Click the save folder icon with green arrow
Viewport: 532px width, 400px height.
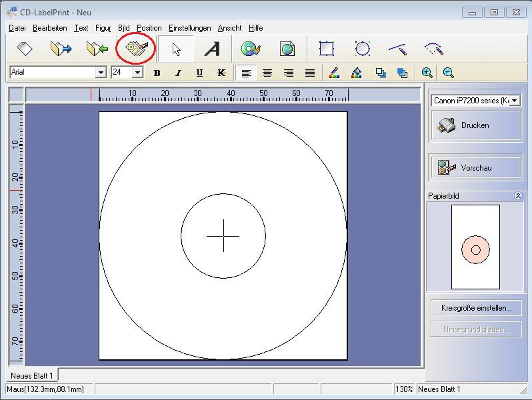(x=97, y=49)
